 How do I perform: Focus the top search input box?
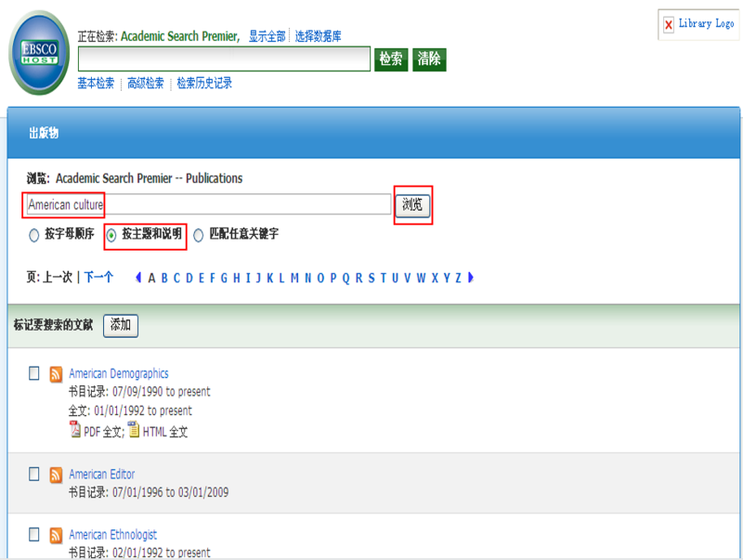pos(224,59)
